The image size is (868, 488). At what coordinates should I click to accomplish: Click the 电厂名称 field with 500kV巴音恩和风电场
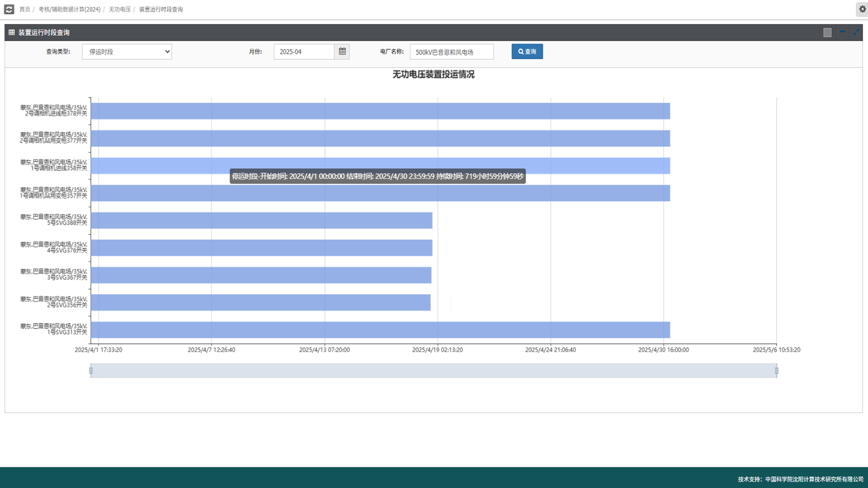[x=452, y=52]
